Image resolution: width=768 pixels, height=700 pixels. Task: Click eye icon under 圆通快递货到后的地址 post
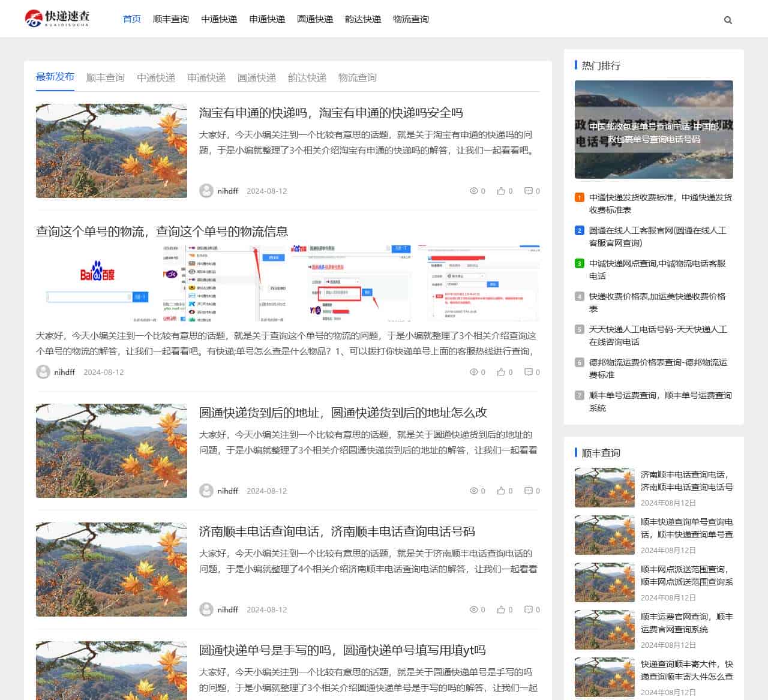[473, 491]
